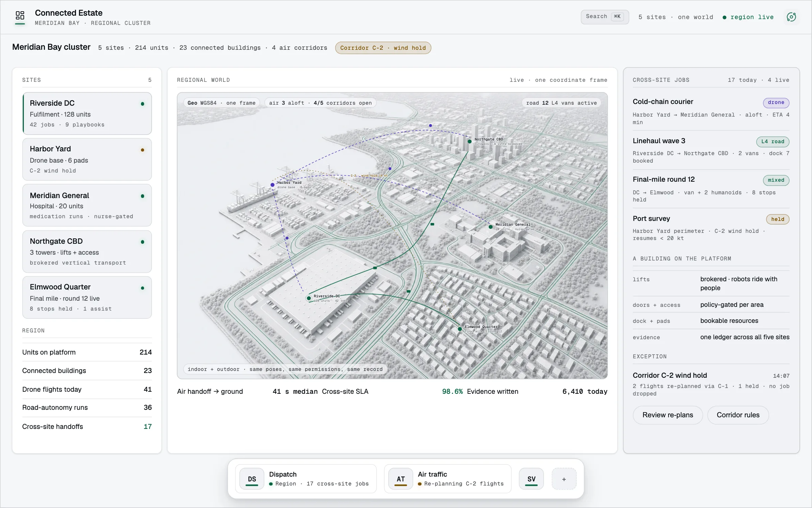Select the Harbor Yard site card
The width and height of the screenshot is (812, 508).
click(x=87, y=159)
